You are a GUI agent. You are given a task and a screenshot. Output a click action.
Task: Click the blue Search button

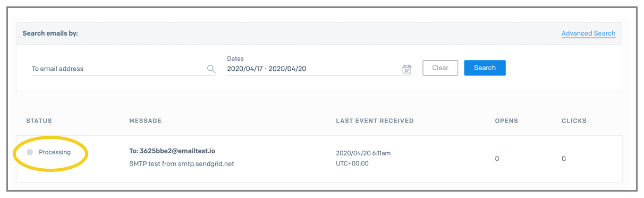tap(485, 68)
